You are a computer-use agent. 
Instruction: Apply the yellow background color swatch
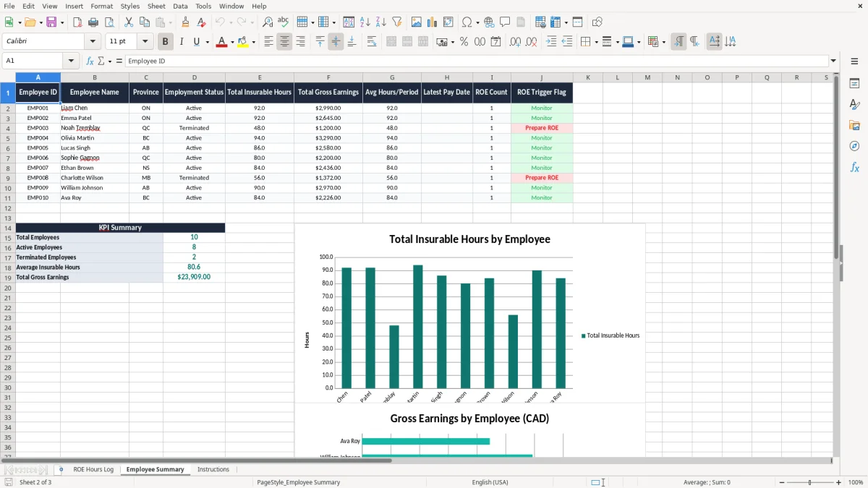coord(243,42)
